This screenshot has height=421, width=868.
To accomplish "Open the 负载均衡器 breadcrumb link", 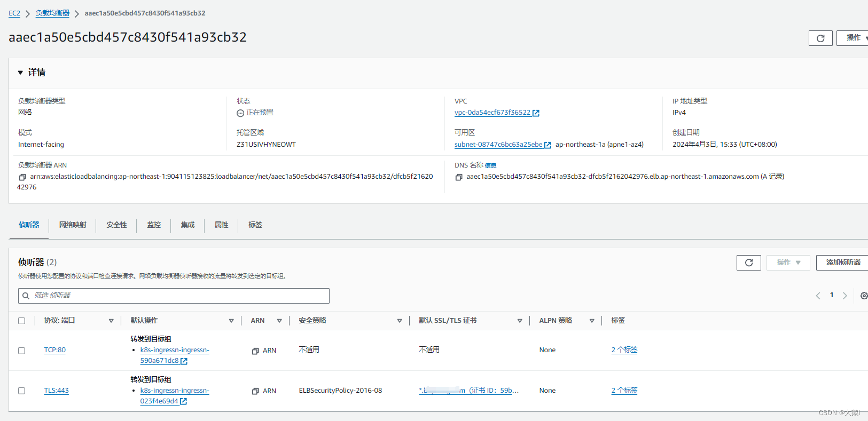I will click(x=52, y=13).
